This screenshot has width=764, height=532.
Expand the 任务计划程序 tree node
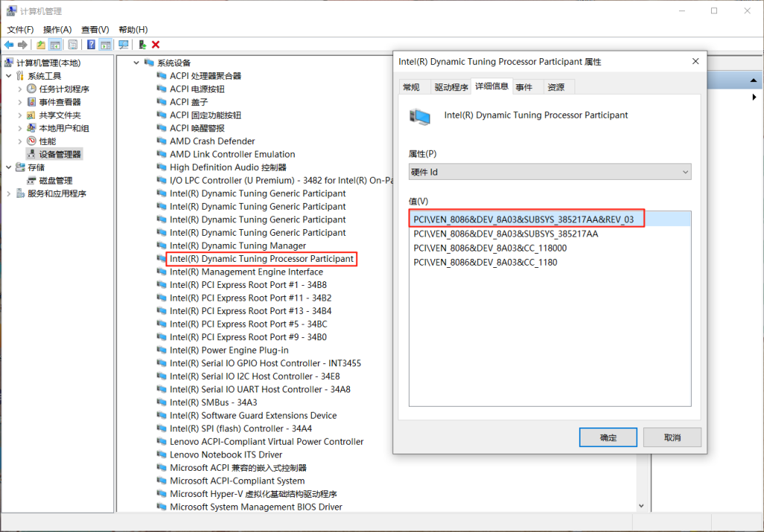point(20,89)
